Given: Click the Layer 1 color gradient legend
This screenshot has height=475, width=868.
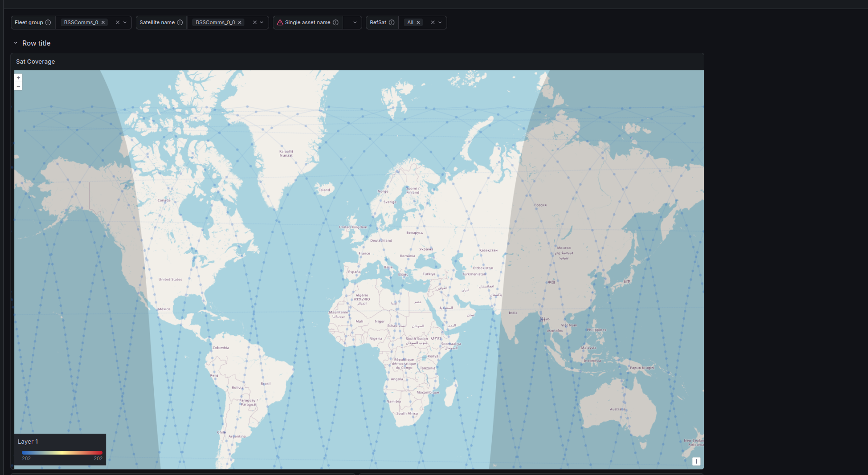Looking at the screenshot, I should point(62,453).
